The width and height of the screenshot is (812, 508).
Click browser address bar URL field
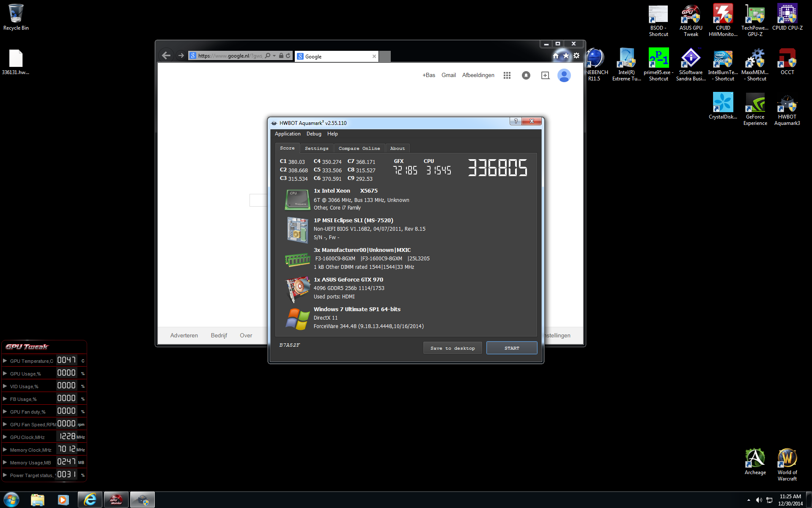230,55
